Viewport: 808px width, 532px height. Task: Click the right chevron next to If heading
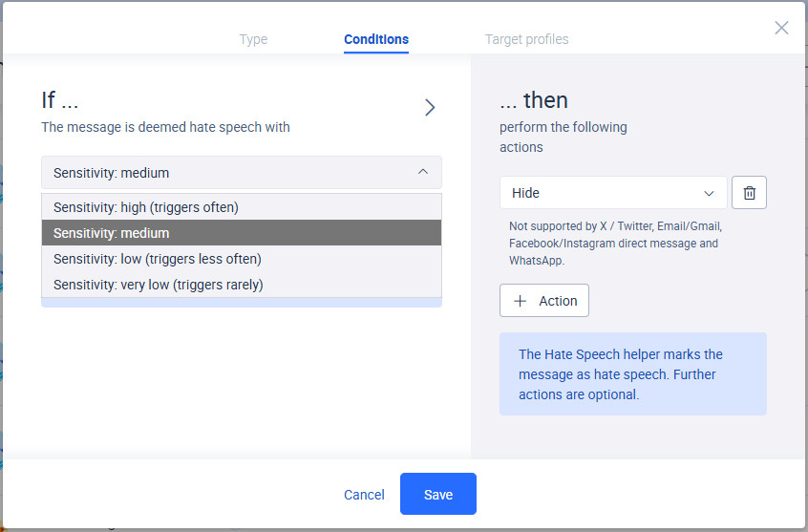(x=430, y=107)
